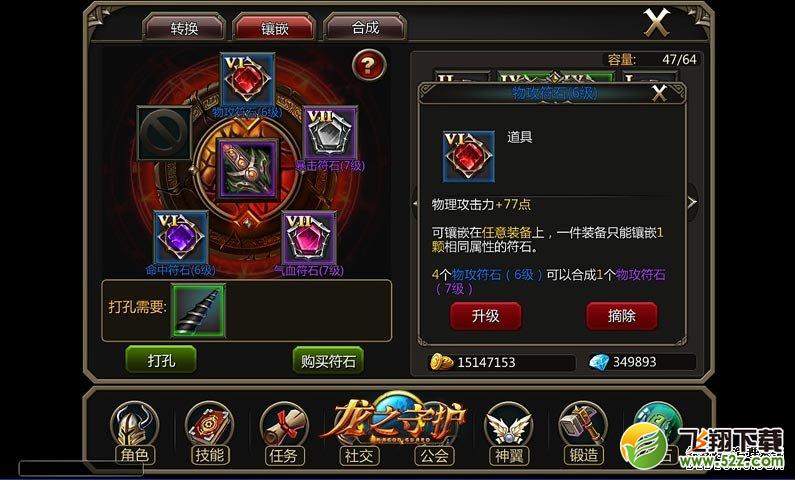Open the 神翼 wings menu

[x=509, y=433]
